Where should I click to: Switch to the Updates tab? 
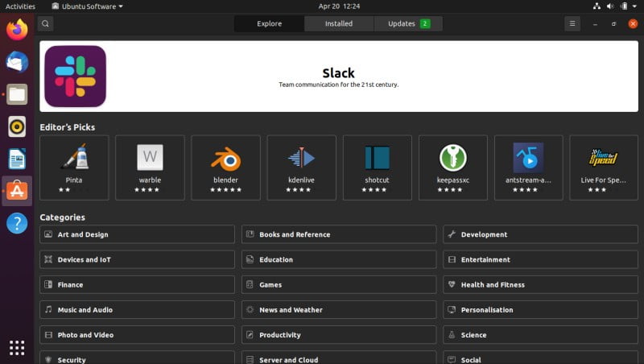tap(408, 24)
